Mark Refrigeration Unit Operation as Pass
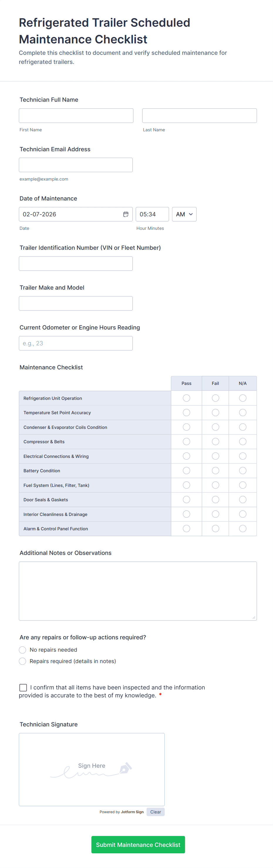This screenshot has height=868, width=273. pos(186,398)
